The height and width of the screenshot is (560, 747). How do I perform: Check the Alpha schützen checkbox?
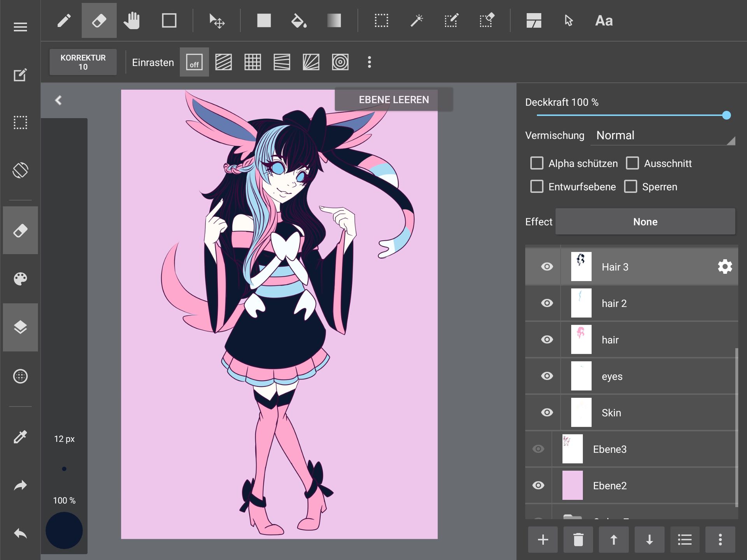(x=537, y=163)
